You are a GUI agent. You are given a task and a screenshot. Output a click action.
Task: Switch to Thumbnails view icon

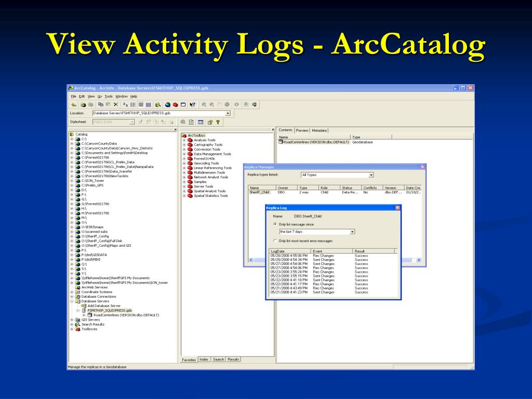(148, 105)
